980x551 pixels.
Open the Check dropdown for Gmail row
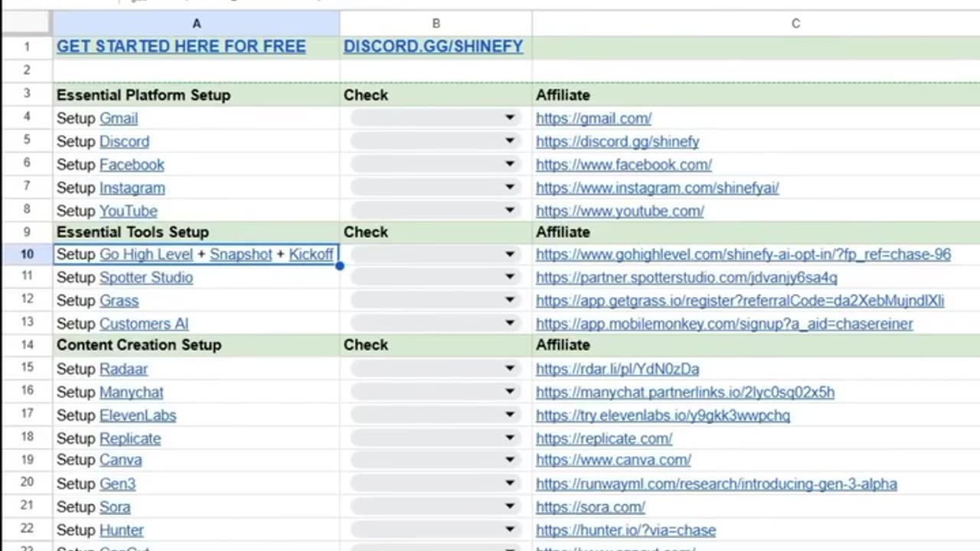pos(434,118)
